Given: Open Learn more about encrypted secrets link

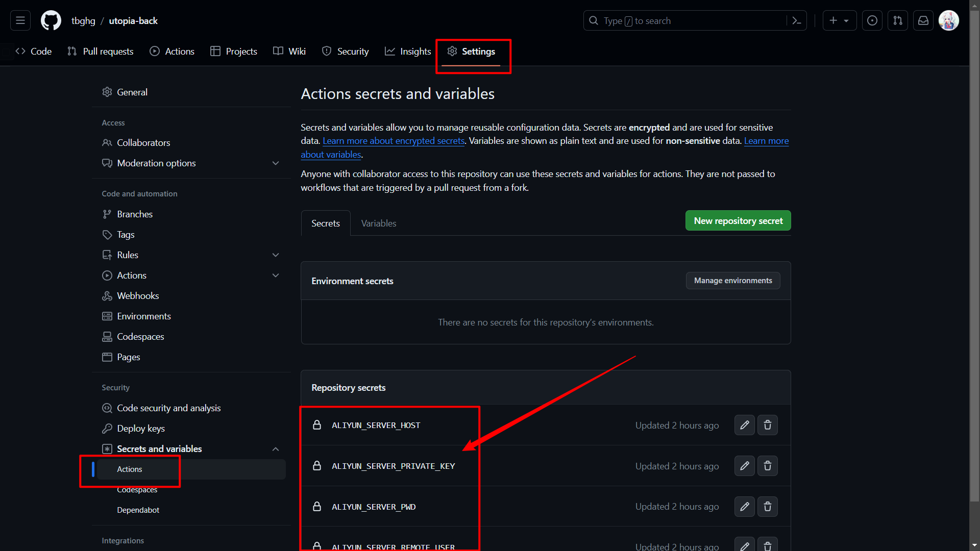Looking at the screenshot, I should point(394,141).
